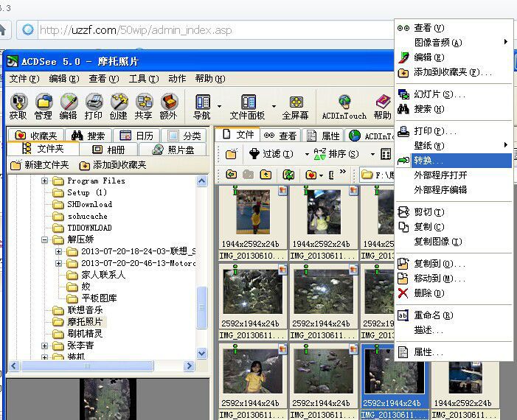Open dropdown arrow next to 导航
This screenshot has height=420, width=517.
coord(219,106)
